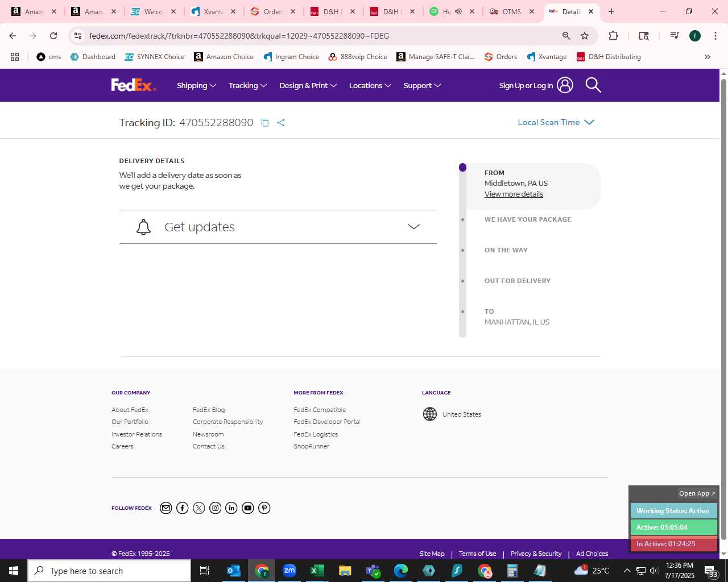Switch to the OTMS browser tab

[512, 11]
